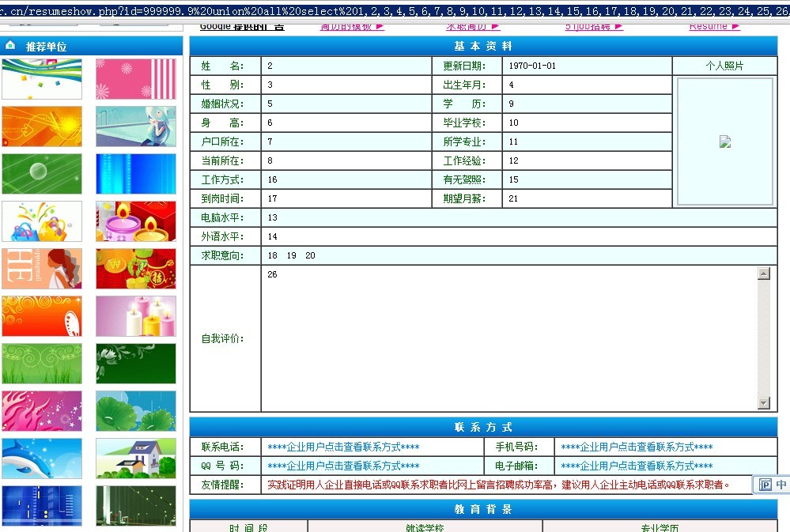Open the cartoon girl with blue hair thumbnail
790x532 pixels.
point(136,126)
